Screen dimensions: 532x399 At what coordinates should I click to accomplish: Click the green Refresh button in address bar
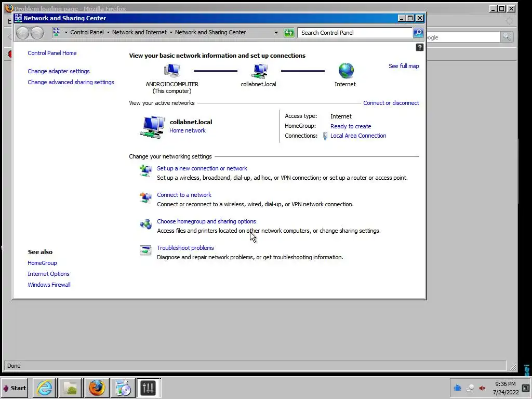point(289,33)
